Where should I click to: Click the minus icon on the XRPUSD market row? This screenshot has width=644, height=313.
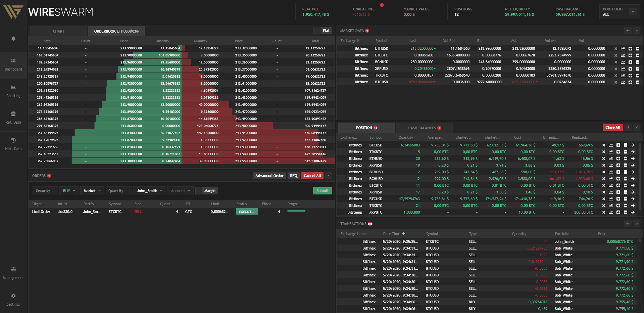coord(638,69)
